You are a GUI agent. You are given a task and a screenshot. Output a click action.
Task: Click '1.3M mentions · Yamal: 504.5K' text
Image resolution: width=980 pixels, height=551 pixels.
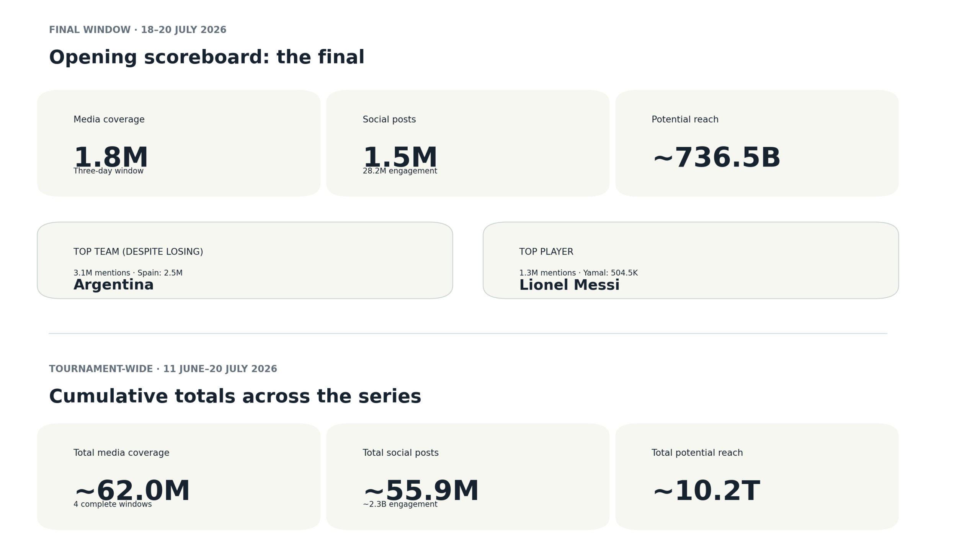[x=578, y=273]
